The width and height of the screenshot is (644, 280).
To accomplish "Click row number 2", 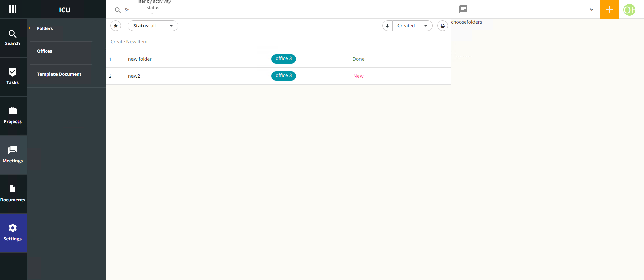I will tap(110, 76).
